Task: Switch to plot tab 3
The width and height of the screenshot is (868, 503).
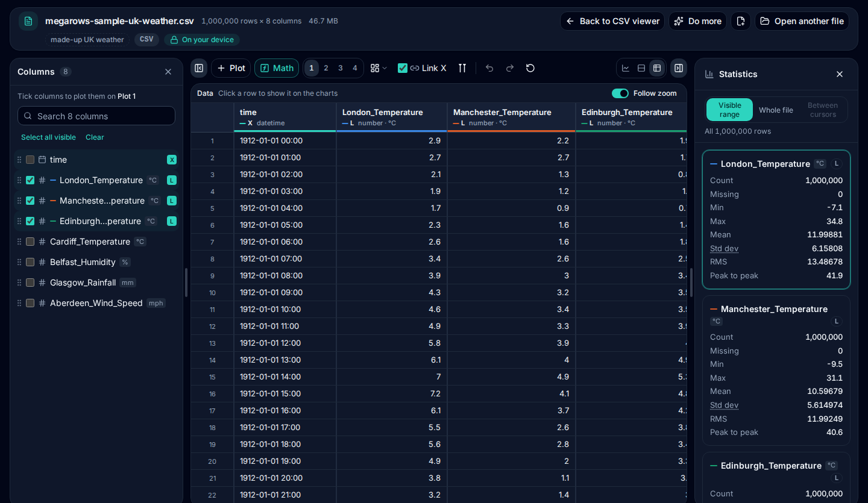Action: click(341, 68)
